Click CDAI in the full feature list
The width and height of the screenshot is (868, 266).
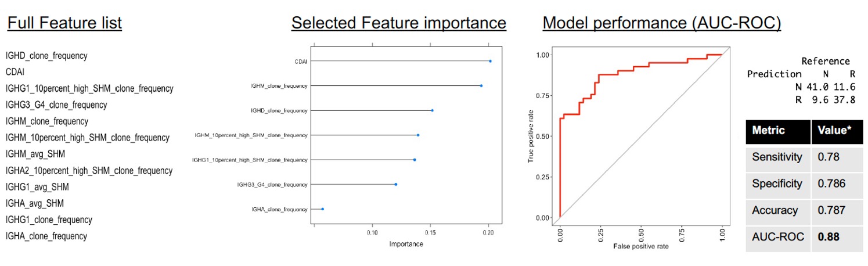16,73
